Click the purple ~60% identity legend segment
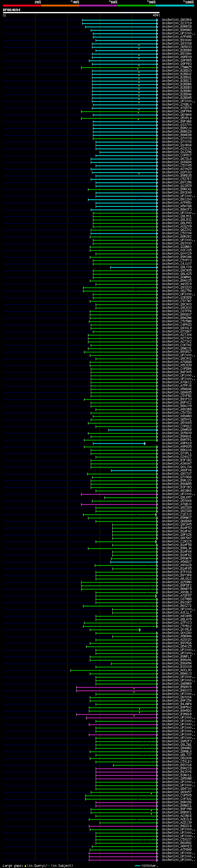Viewport: 197px width, 868px height. (x=98, y=6)
